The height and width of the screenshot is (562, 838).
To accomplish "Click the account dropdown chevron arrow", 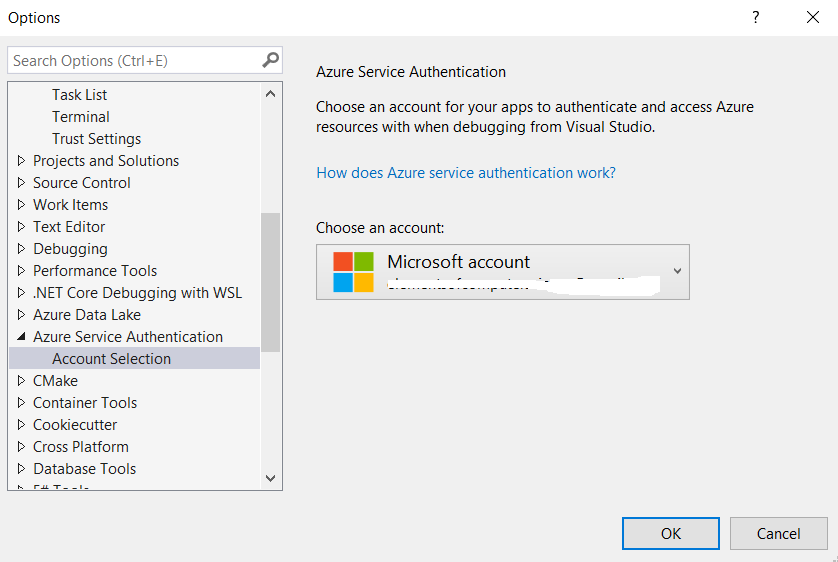I will pyautogui.click(x=677, y=271).
